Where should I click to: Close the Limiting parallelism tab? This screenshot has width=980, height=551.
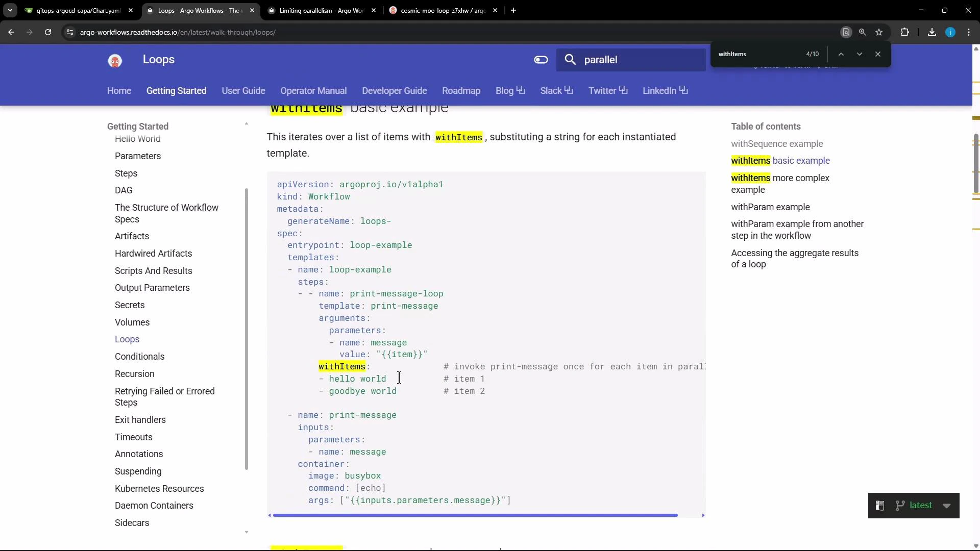click(x=374, y=10)
